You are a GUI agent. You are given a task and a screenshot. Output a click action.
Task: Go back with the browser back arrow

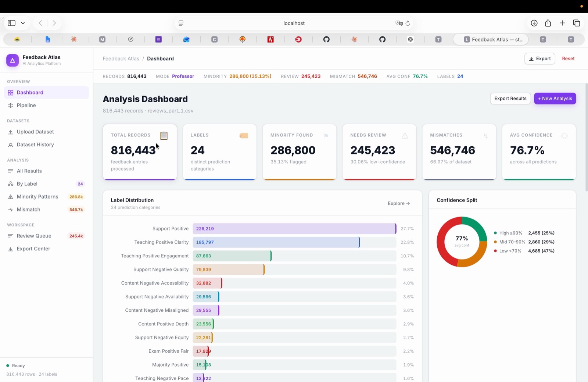[40, 23]
